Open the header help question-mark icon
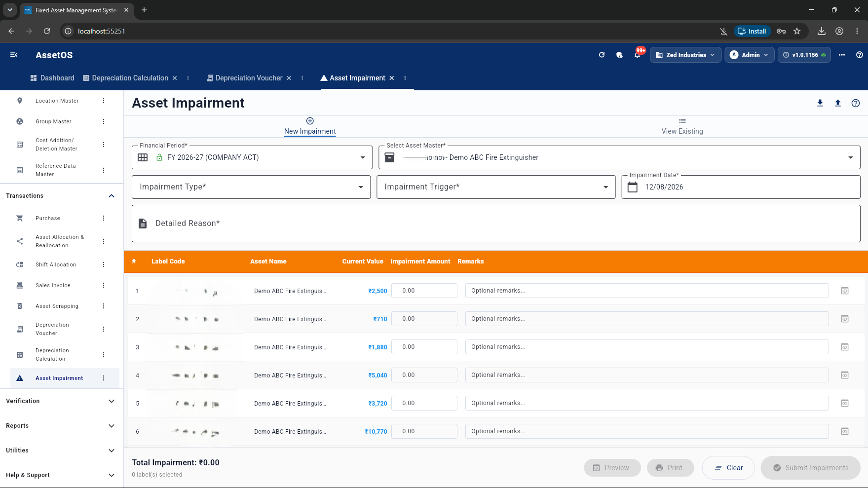 860,55
